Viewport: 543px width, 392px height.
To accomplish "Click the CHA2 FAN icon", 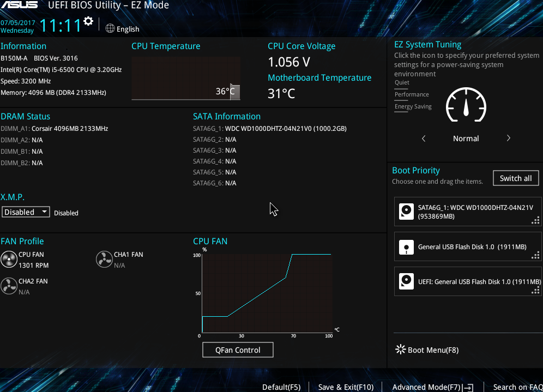I will pos(9,286).
